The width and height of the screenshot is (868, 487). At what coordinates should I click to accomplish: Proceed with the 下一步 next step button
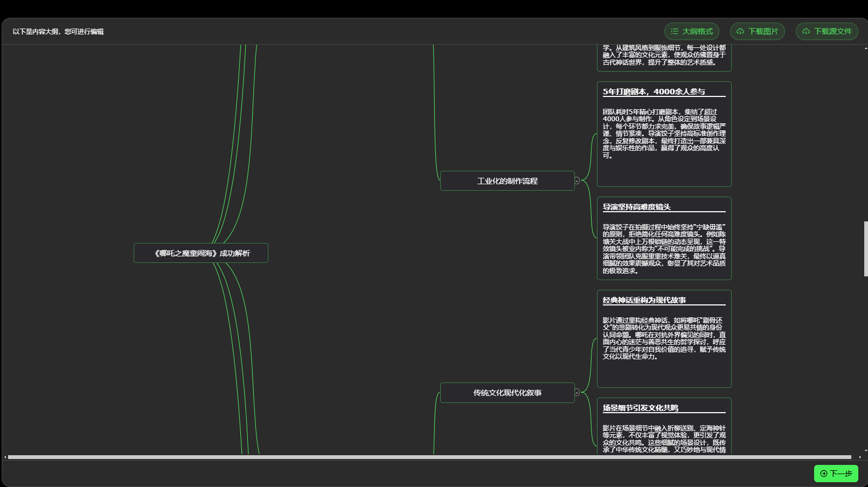(836, 474)
